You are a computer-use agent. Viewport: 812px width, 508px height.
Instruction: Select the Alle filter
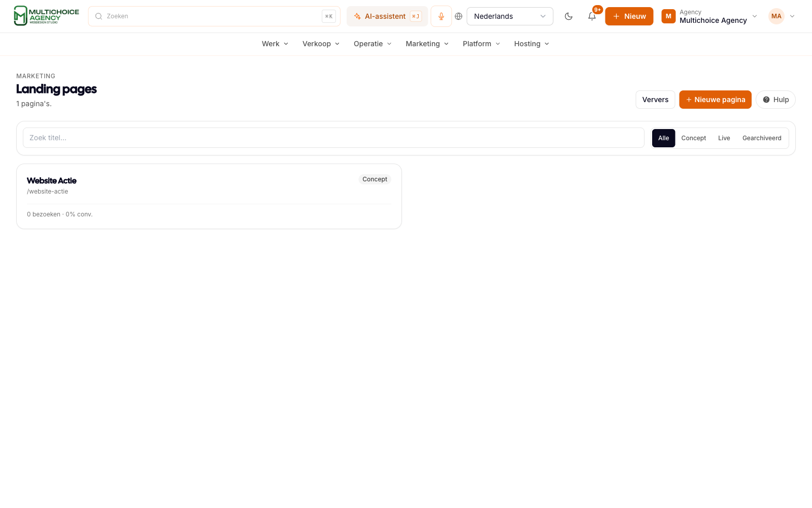[663, 138]
